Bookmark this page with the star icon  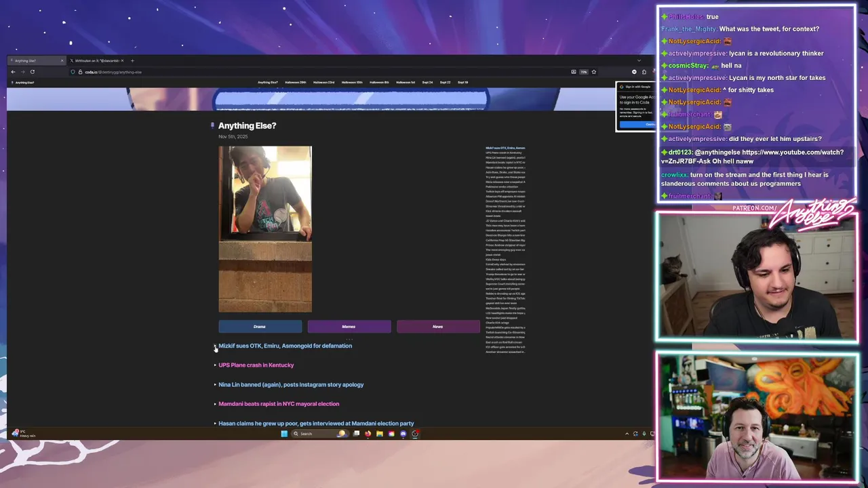pyautogui.click(x=594, y=72)
